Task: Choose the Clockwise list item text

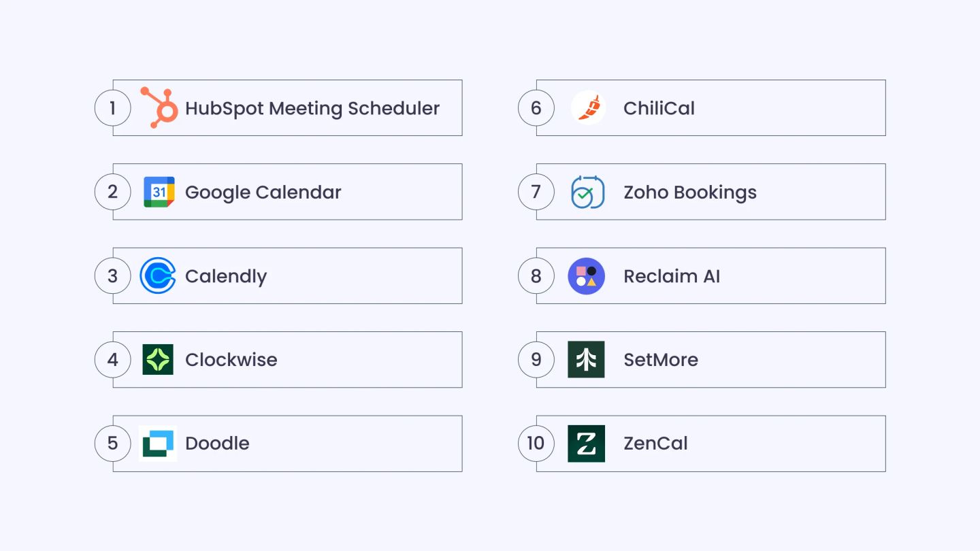Action: 231,360
